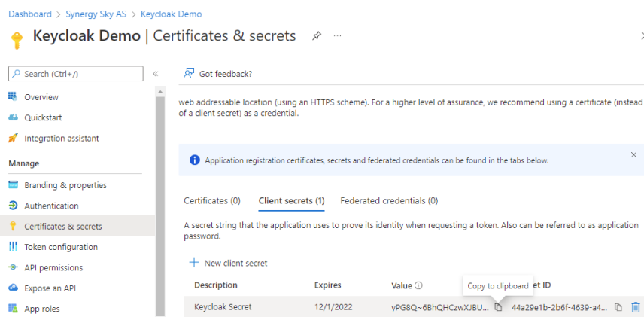Viewport: 644px width, 317px height.
Task: Switch to Federated credentials (0) tab
Action: pyautogui.click(x=389, y=200)
